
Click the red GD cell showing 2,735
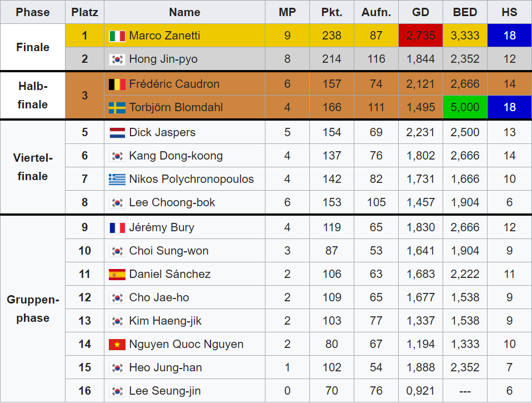[x=421, y=36]
